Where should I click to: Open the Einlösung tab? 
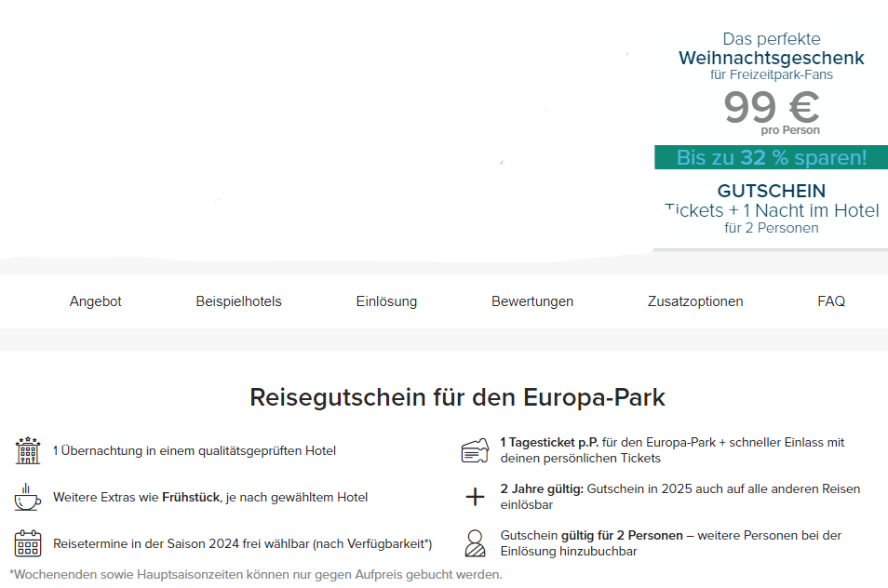click(x=385, y=301)
